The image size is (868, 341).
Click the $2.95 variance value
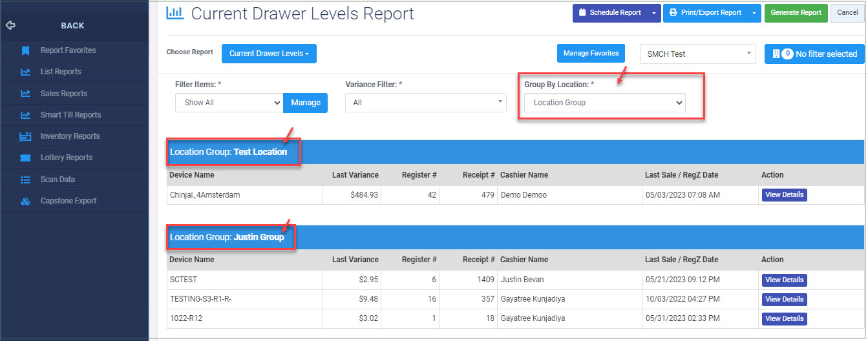pos(367,280)
